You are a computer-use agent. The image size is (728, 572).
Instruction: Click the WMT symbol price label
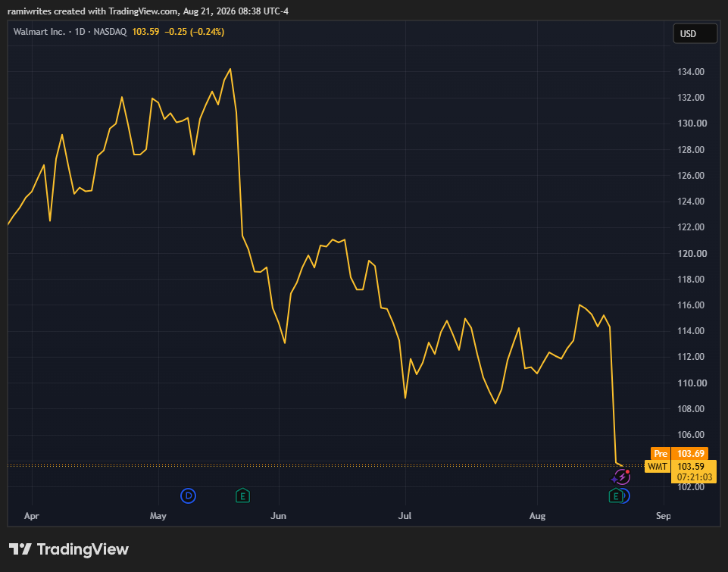point(658,466)
